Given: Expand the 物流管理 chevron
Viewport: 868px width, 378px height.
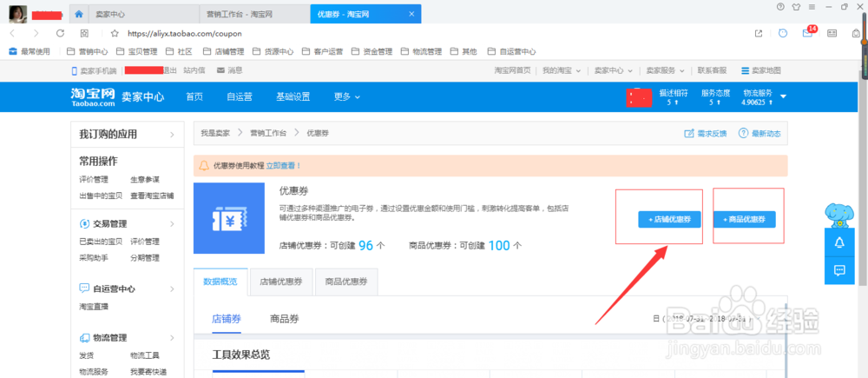Looking at the screenshot, I should [172, 337].
